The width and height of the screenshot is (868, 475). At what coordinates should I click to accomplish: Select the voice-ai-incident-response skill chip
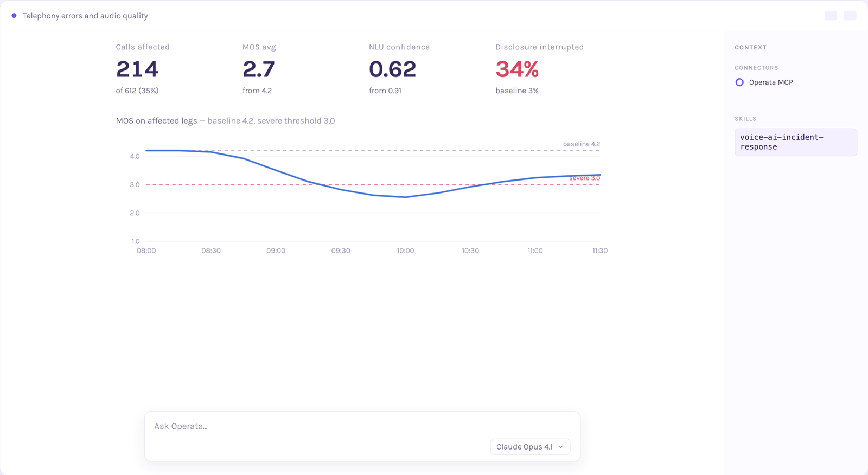tap(796, 142)
